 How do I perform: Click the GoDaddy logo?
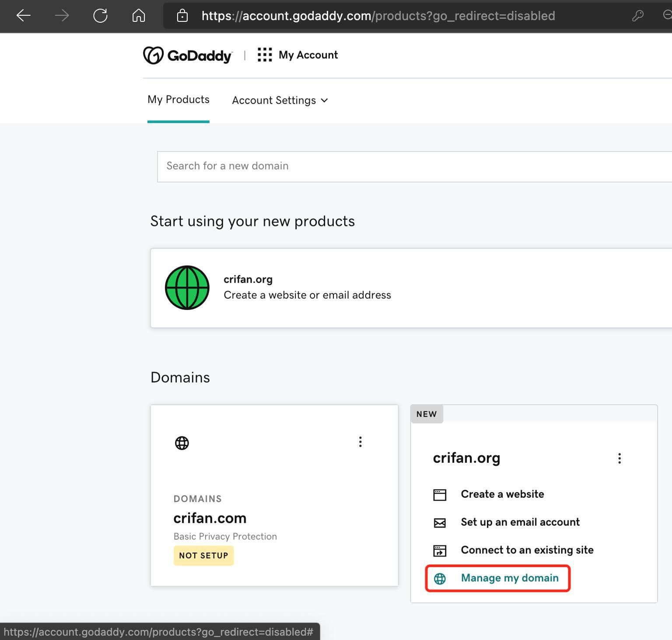[x=188, y=56]
